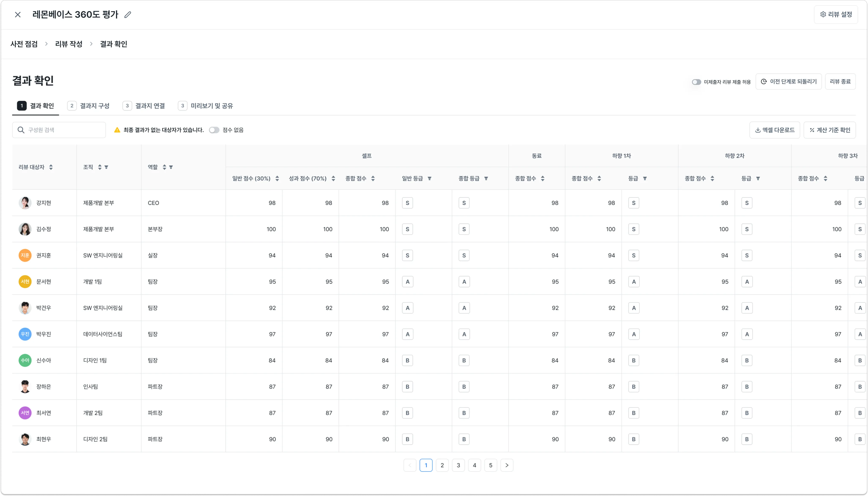Download results via 엑셀 다운로드

774,130
